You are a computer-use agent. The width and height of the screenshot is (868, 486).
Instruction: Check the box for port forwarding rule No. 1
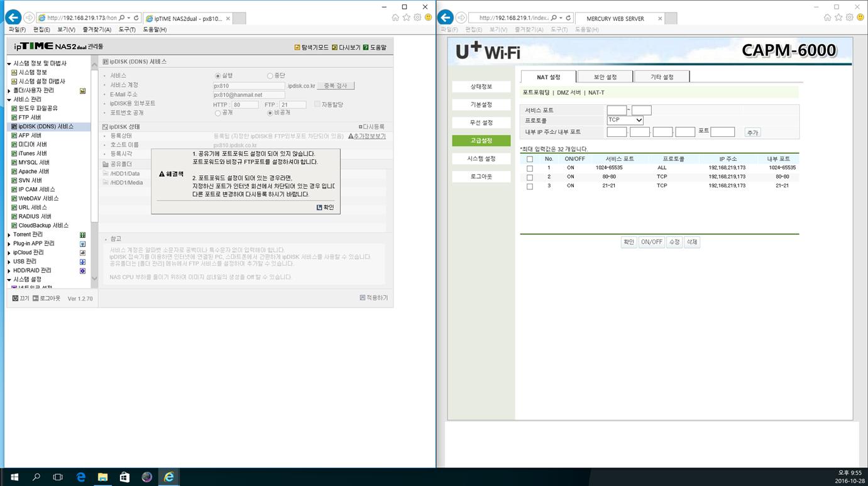pos(530,168)
